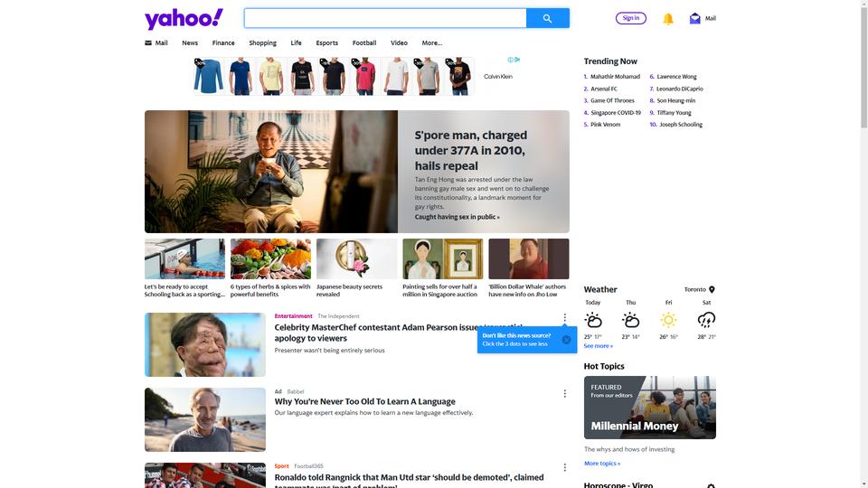The width and height of the screenshot is (868, 488).
Task: Click the Toronto weather location text
Action: pyautogui.click(x=694, y=289)
